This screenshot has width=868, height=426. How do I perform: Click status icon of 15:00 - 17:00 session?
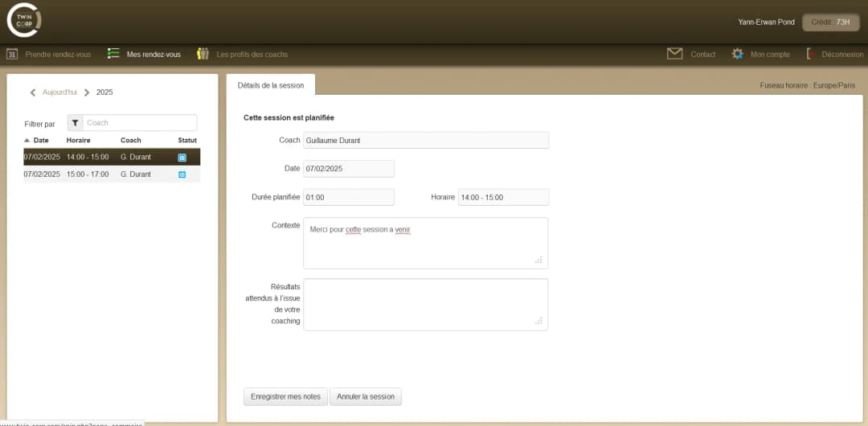coord(182,174)
